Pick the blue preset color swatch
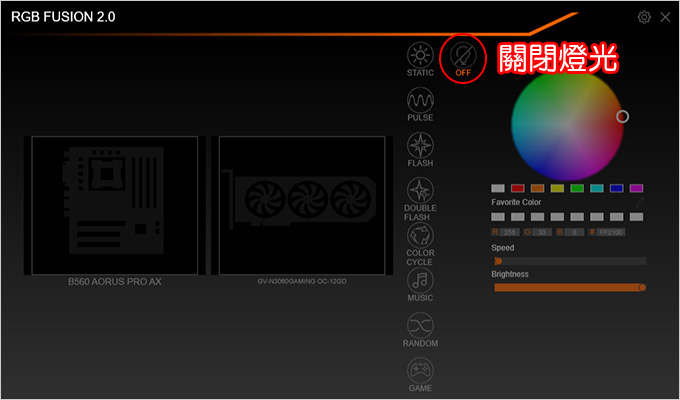This screenshot has width=680, height=400. pos(617,188)
